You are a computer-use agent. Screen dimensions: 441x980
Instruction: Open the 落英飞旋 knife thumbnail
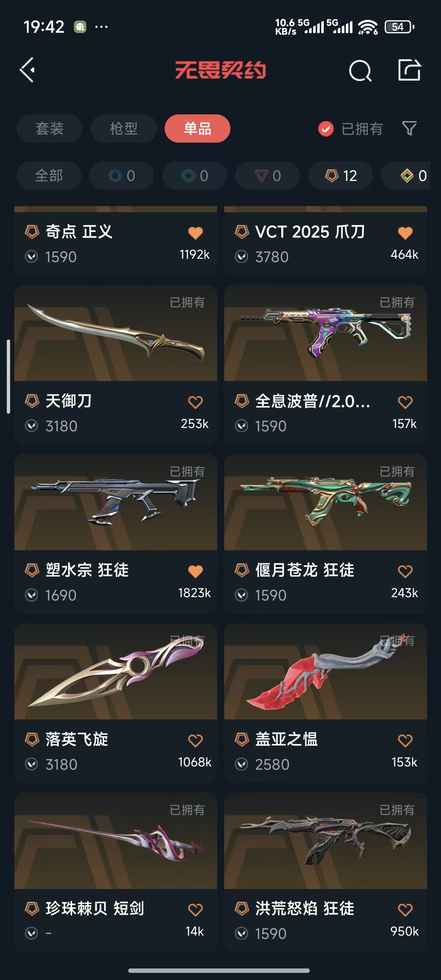pyautogui.click(x=116, y=671)
